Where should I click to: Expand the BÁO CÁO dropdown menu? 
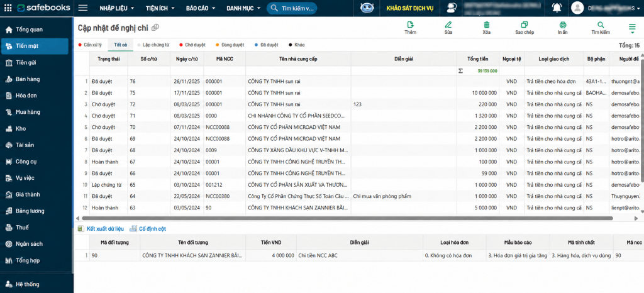201,8
